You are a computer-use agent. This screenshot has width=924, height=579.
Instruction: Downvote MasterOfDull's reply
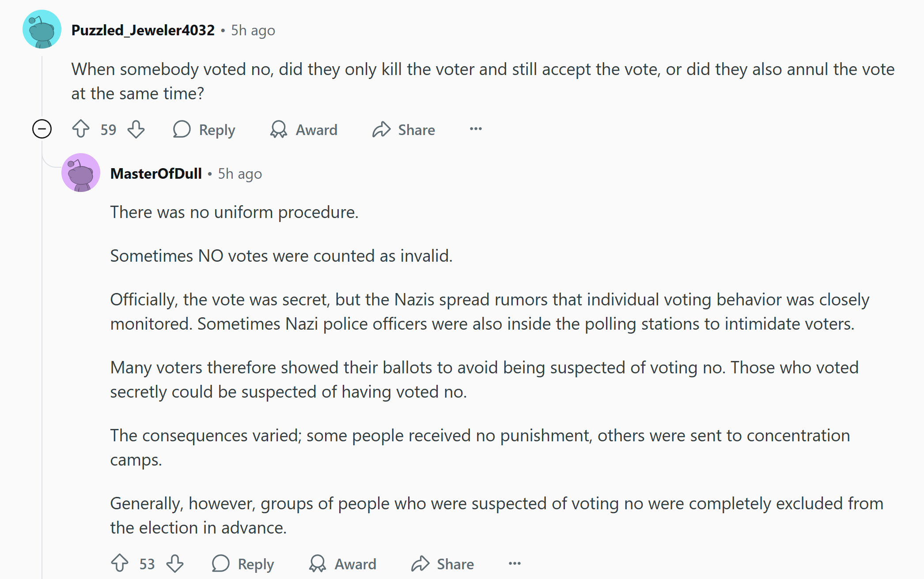pyautogui.click(x=175, y=564)
